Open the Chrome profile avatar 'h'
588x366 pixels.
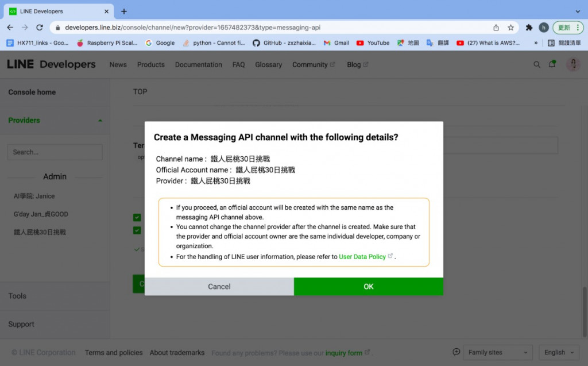coord(543,28)
